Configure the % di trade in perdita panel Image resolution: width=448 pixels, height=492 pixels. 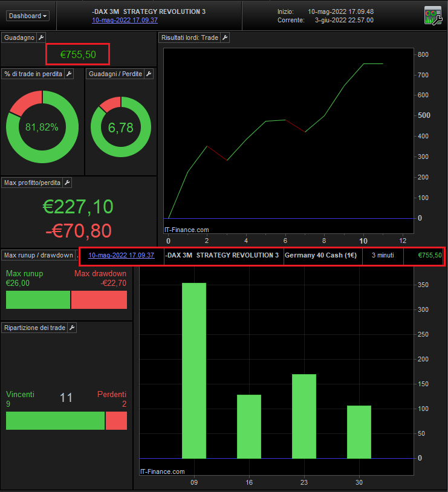(69, 74)
